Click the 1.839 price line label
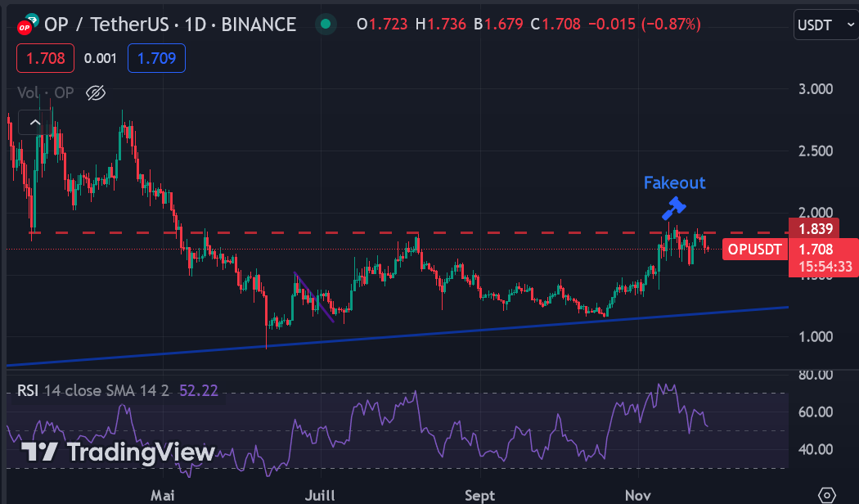The image size is (859, 504). coord(814,227)
